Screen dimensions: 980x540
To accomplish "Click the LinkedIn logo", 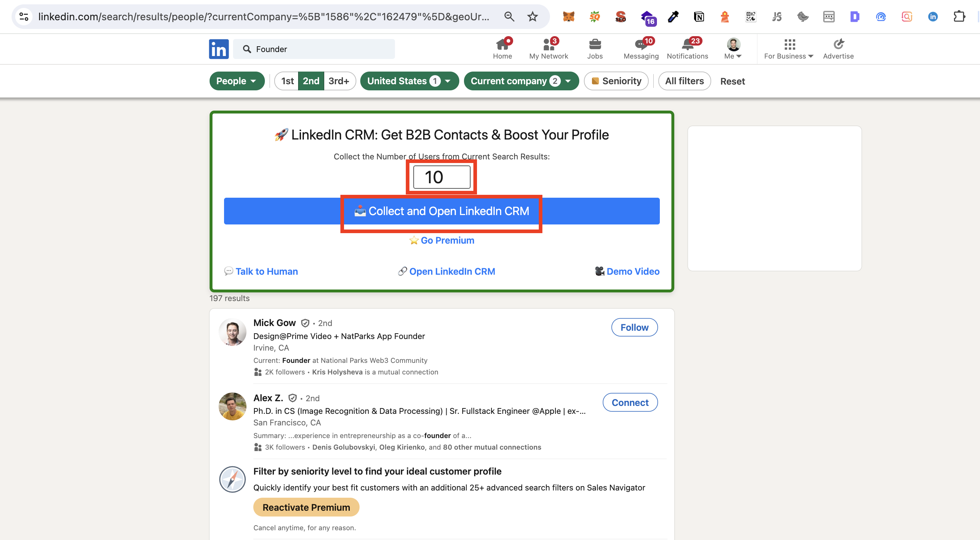I will pos(219,49).
